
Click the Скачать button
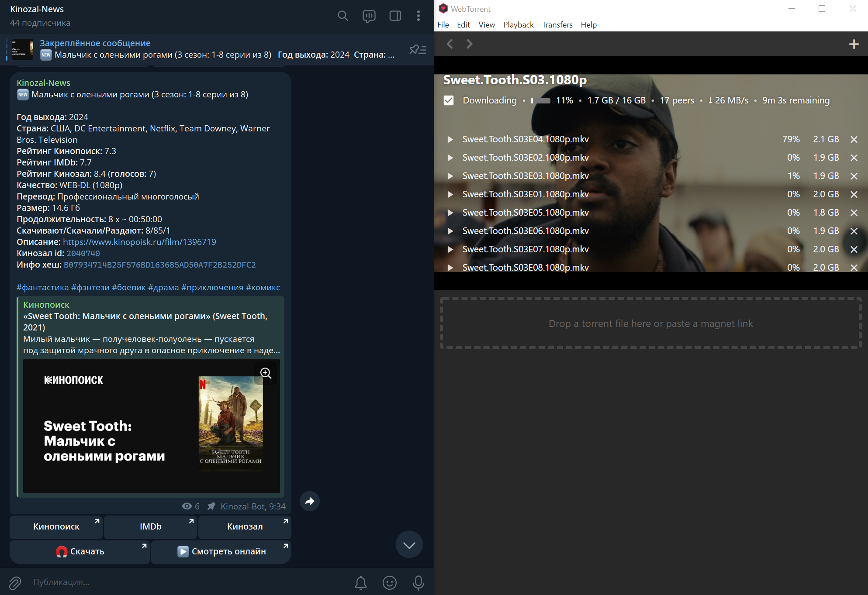pyautogui.click(x=80, y=552)
